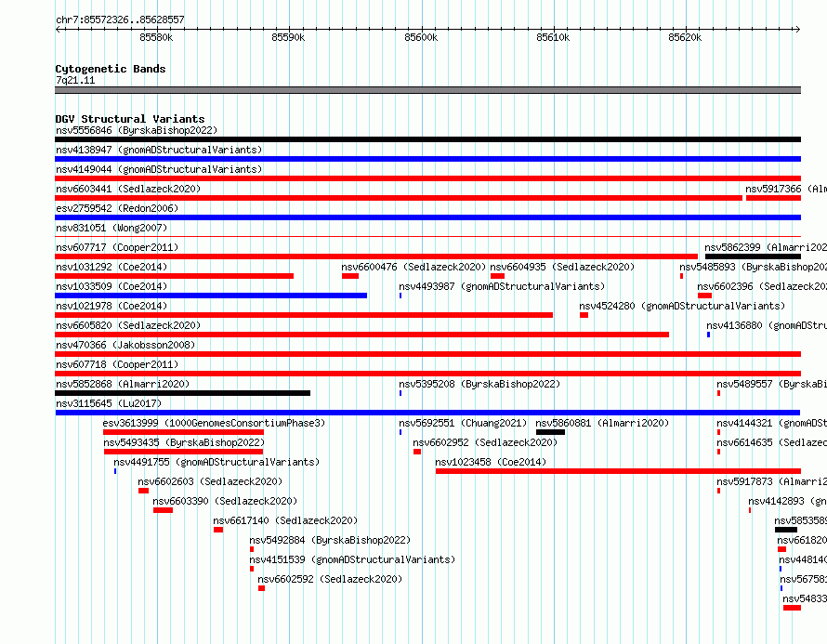Select the nsv470366 (Jakobsson2008) label

[x=125, y=345]
